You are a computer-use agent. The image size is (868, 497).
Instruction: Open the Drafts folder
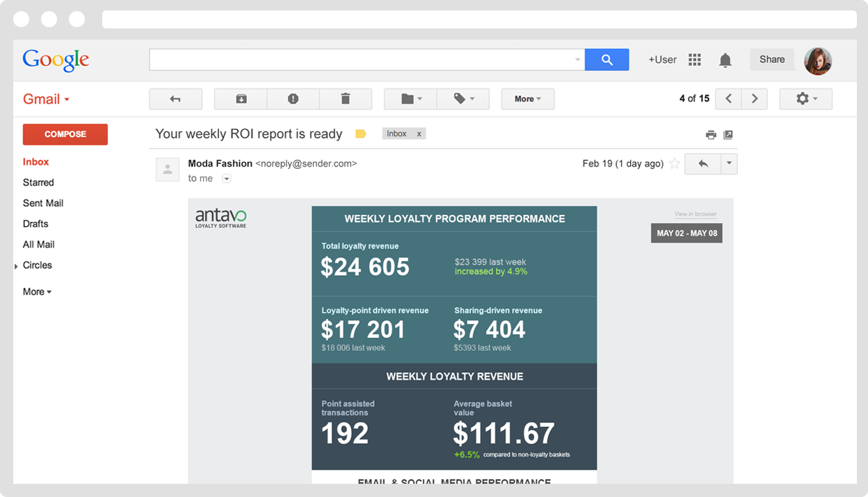coord(35,224)
